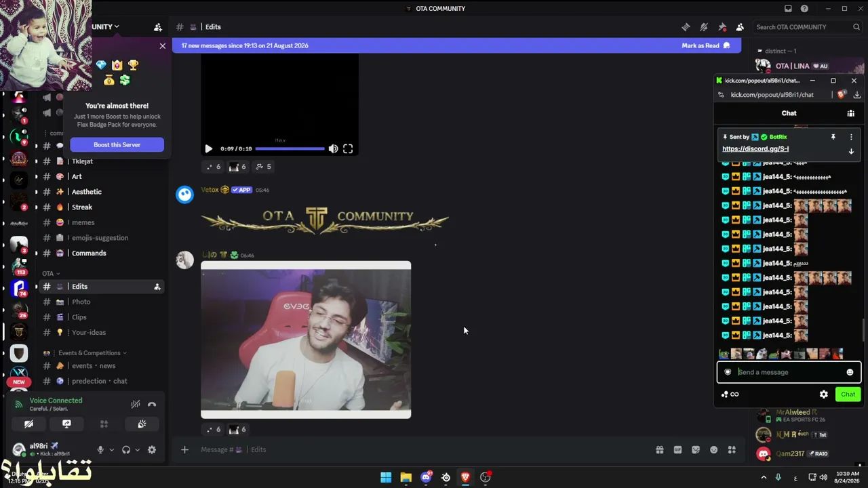Click the Boost this Server button
The height and width of the screenshot is (488, 868).
click(x=117, y=144)
